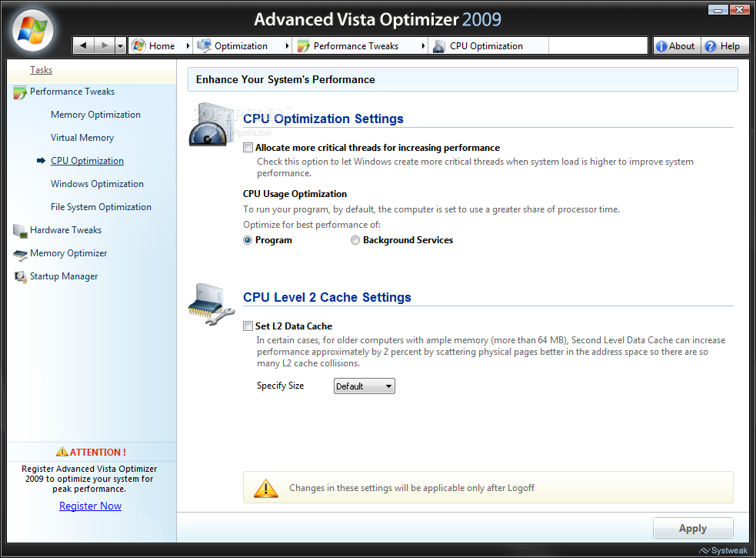Click the ATTENTION warning icon
The height and width of the screenshot is (558, 756).
(62, 452)
